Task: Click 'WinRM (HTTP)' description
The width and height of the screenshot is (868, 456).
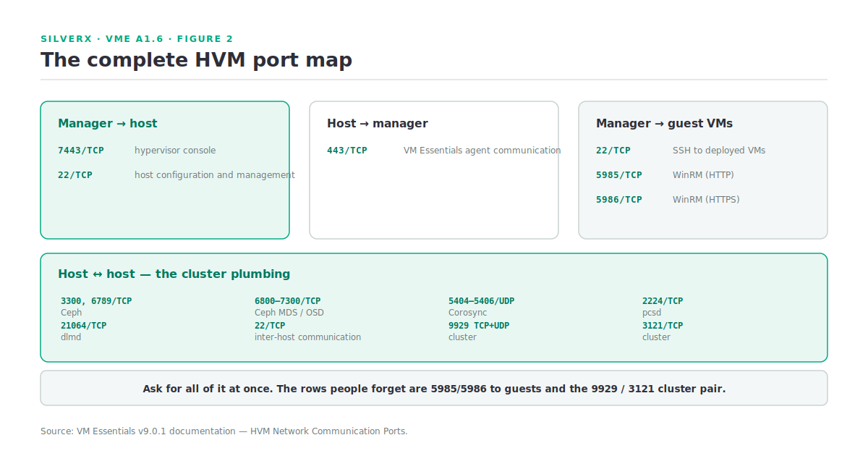Action: tap(703, 175)
